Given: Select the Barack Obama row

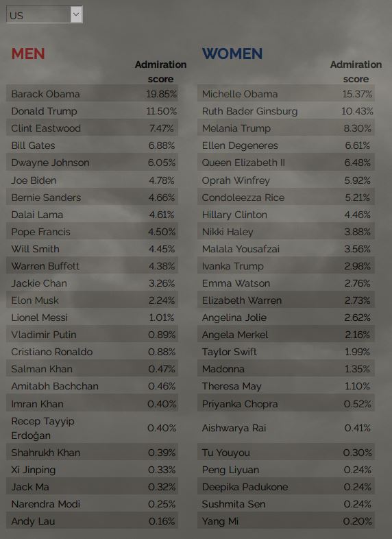Looking at the screenshot, I should tap(92, 93).
